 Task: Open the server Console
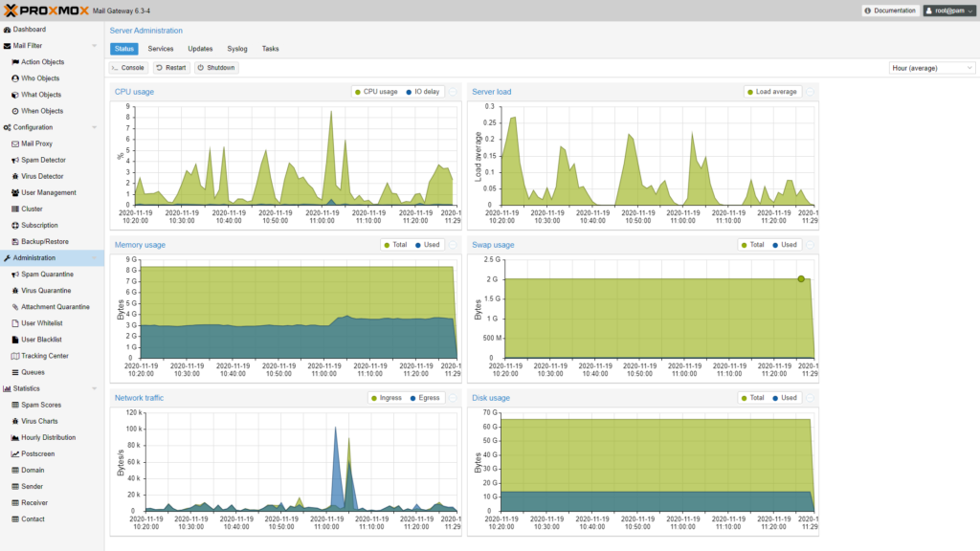(x=127, y=67)
